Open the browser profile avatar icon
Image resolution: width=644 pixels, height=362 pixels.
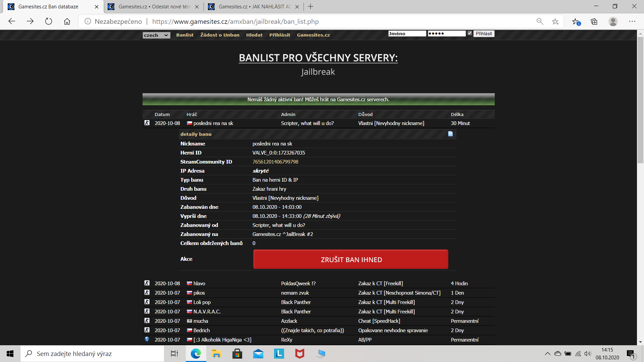(613, 21)
